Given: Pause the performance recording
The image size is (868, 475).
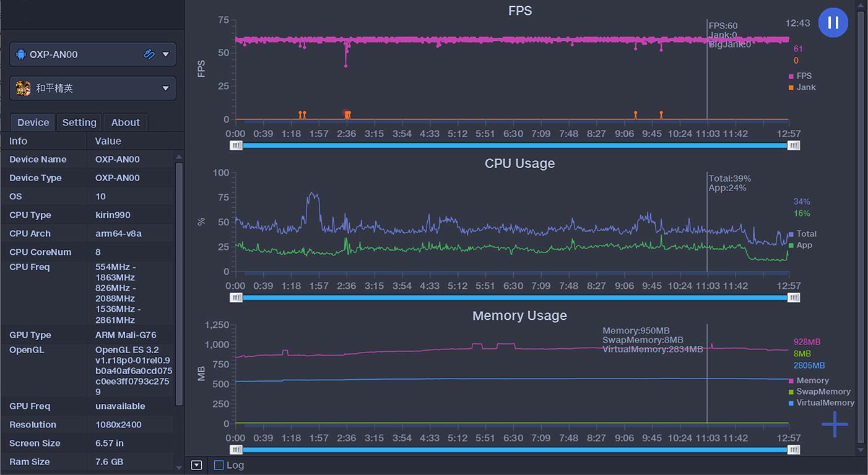Looking at the screenshot, I should pyautogui.click(x=833, y=23).
